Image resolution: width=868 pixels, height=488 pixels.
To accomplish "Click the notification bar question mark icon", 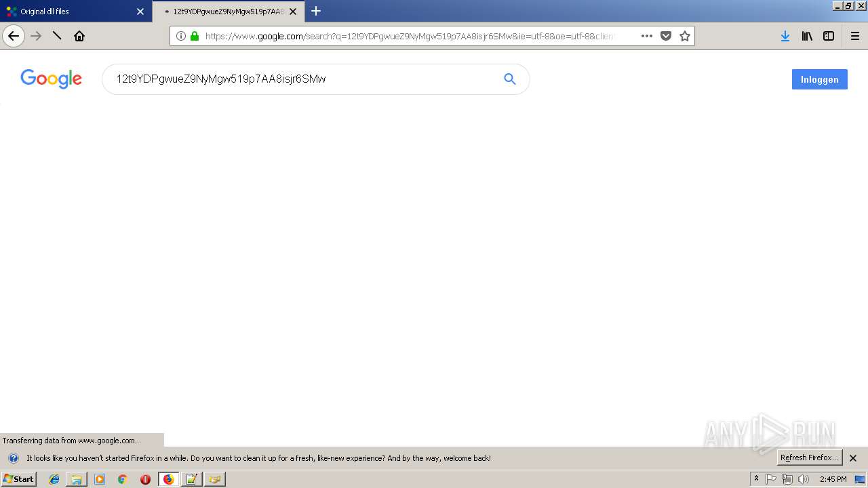I will point(13,458).
